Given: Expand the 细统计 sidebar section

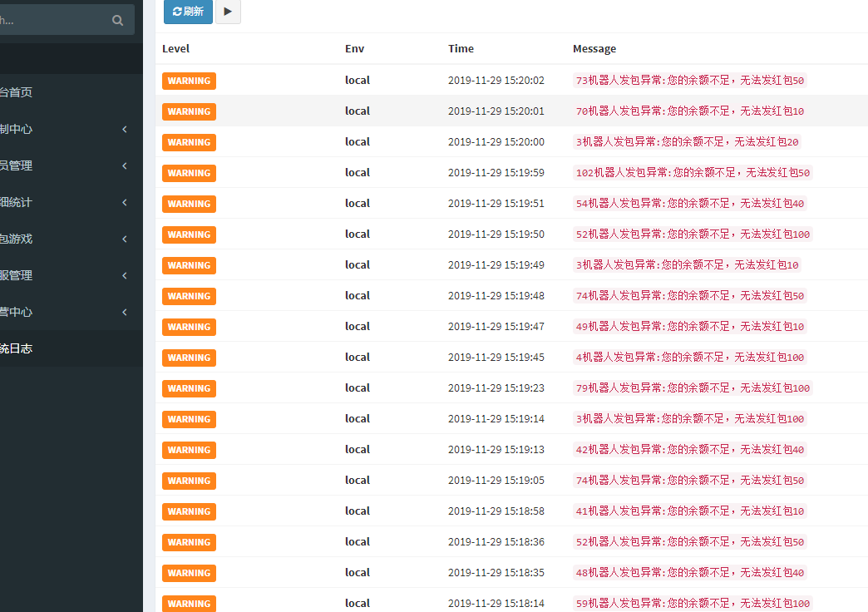Looking at the screenshot, I should [x=62, y=202].
